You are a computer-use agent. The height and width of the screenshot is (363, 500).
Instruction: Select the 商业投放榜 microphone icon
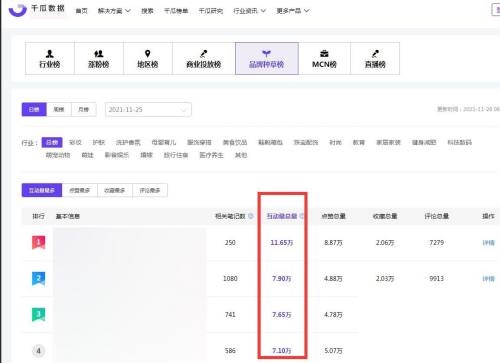tap(204, 54)
